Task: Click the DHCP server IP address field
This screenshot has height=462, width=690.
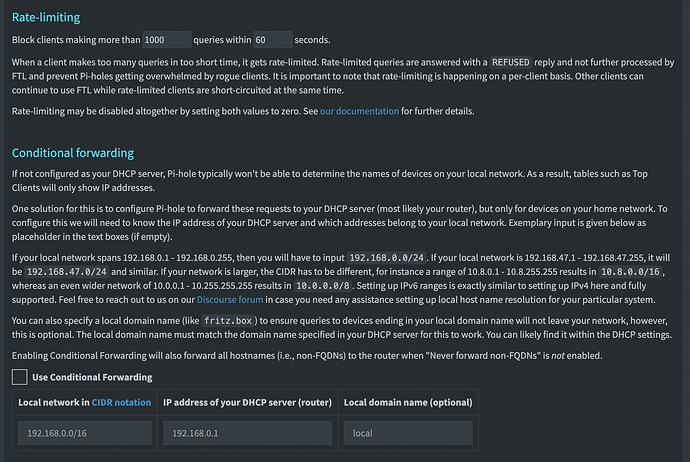Action: click(244, 435)
